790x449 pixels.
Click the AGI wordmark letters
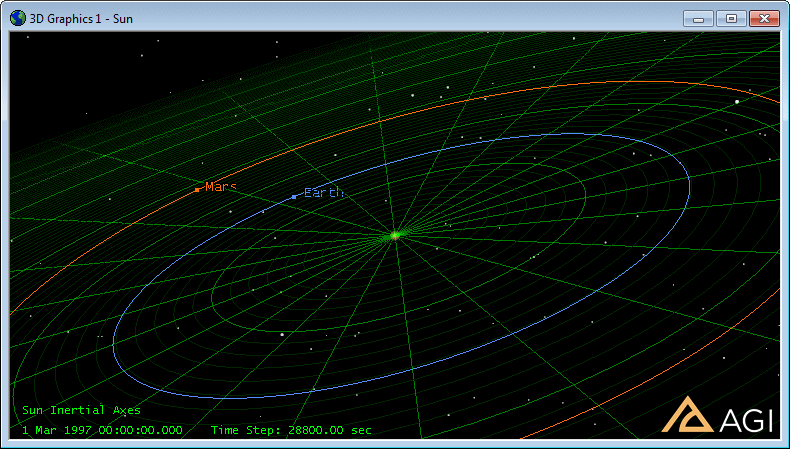coord(747,421)
